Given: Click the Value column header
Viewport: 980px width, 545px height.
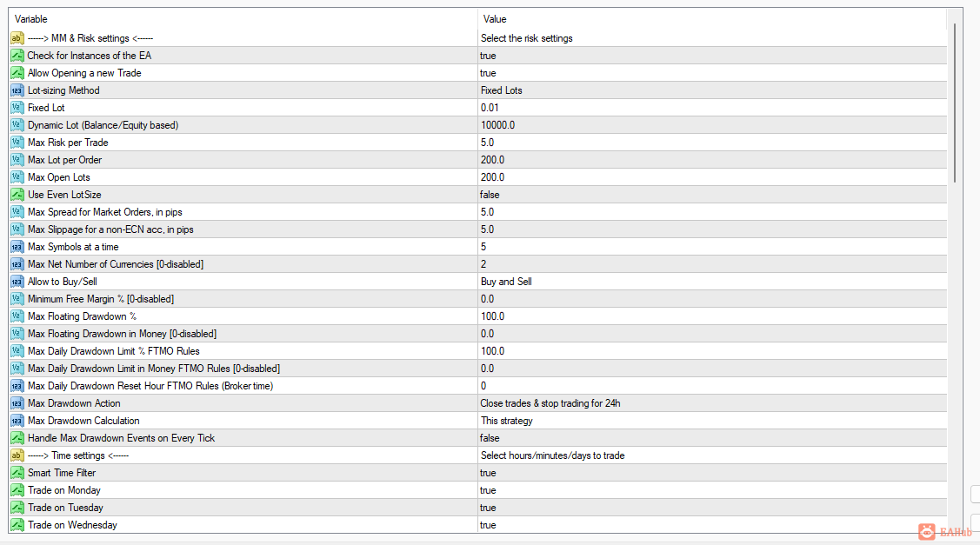Looking at the screenshot, I should 495,19.
